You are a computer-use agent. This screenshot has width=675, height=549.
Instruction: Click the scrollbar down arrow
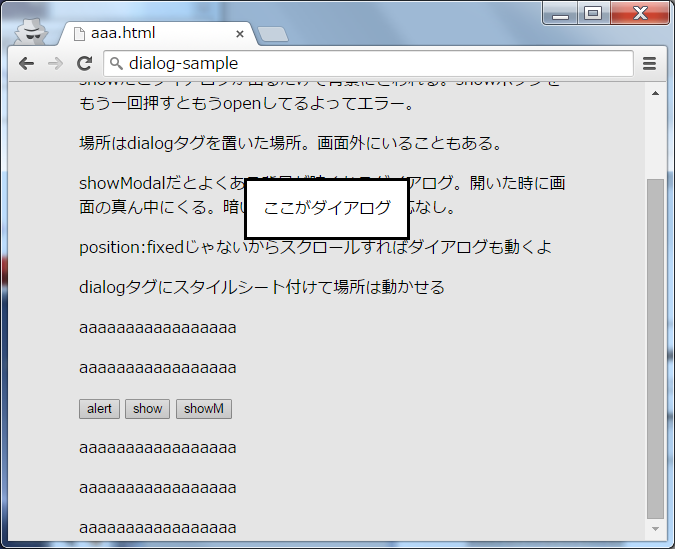pyautogui.click(x=655, y=529)
